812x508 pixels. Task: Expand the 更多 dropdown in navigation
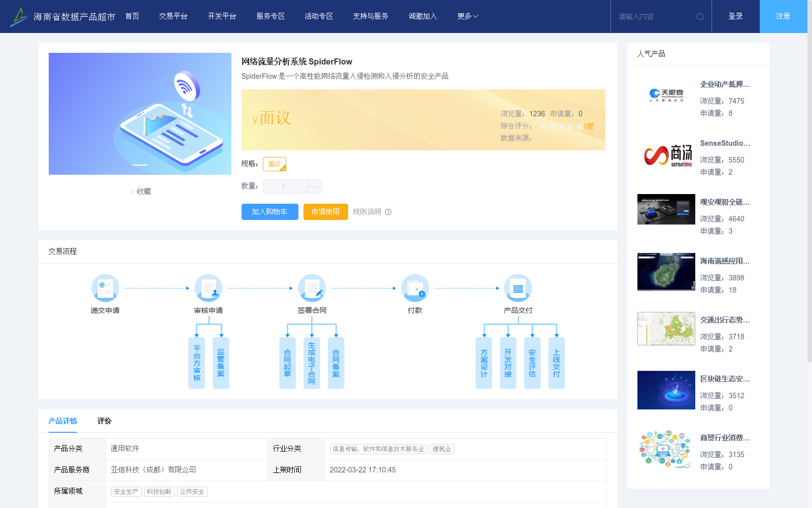467,16
